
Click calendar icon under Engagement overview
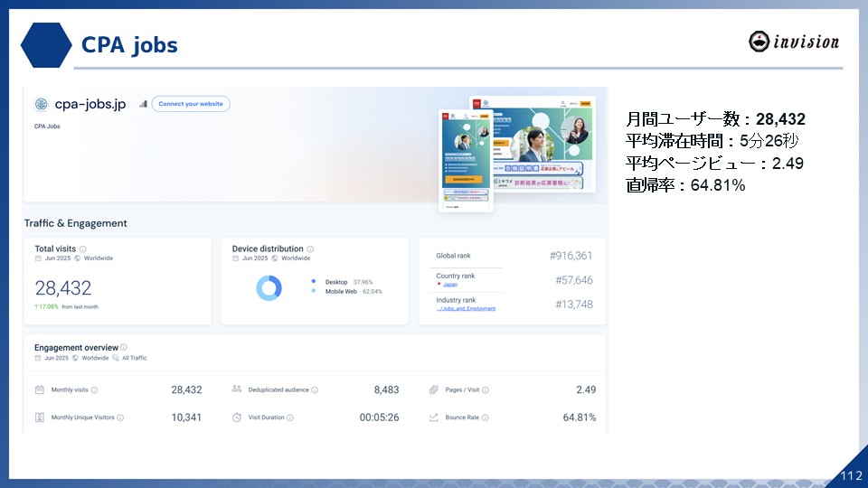pyautogui.click(x=38, y=358)
